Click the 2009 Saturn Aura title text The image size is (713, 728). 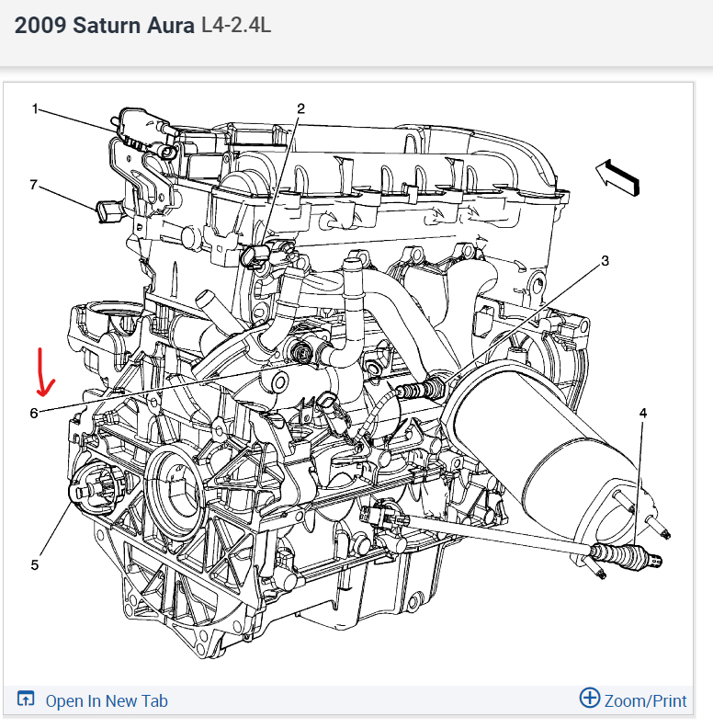pos(105,25)
